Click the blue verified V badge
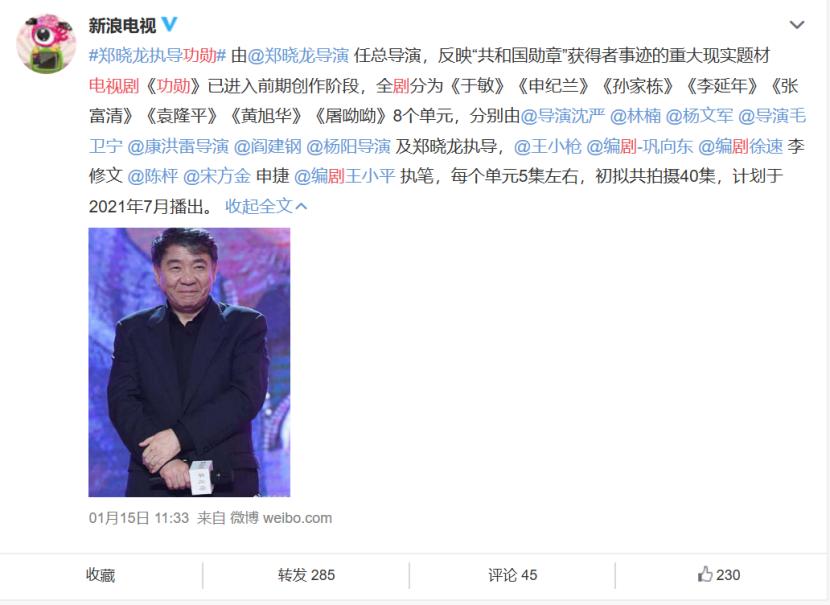830x605 pixels. click(x=169, y=24)
